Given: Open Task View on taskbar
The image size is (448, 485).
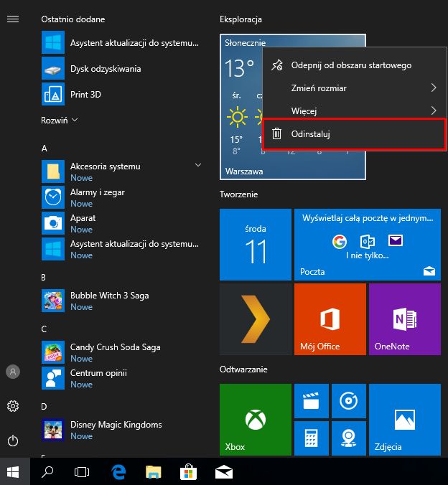Looking at the screenshot, I should coord(82,471).
